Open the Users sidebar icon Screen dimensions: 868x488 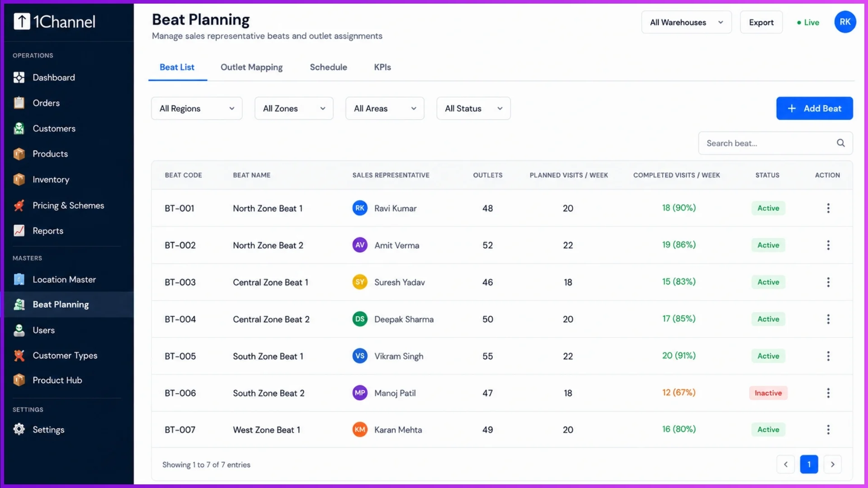19,330
